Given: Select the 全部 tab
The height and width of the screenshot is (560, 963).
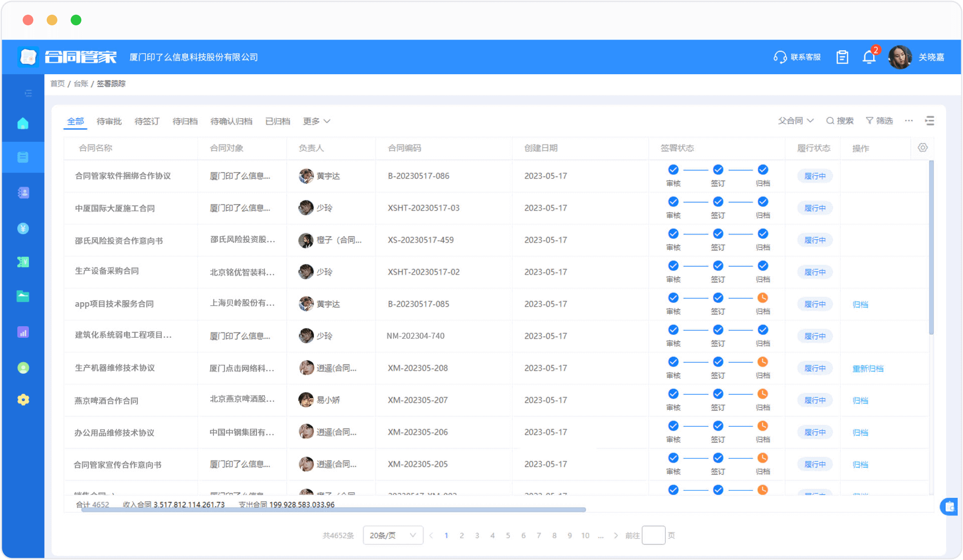Looking at the screenshot, I should pos(75,121).
